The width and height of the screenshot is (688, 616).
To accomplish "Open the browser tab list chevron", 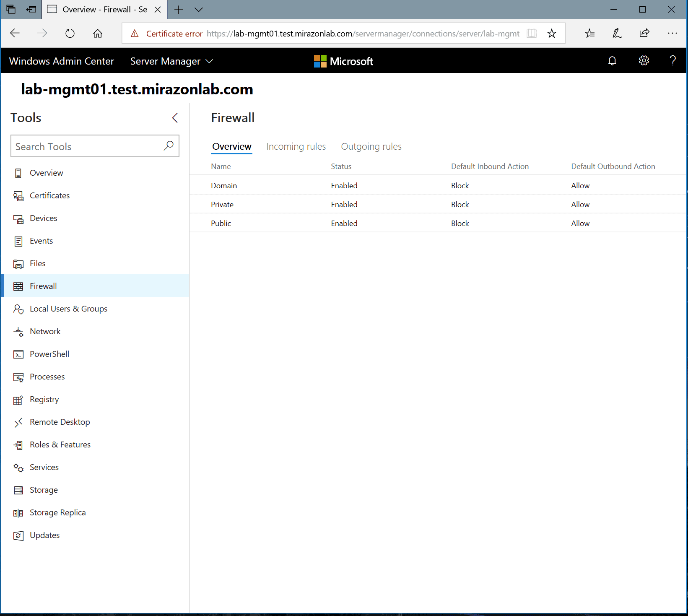I will click(x=199, y=10).
